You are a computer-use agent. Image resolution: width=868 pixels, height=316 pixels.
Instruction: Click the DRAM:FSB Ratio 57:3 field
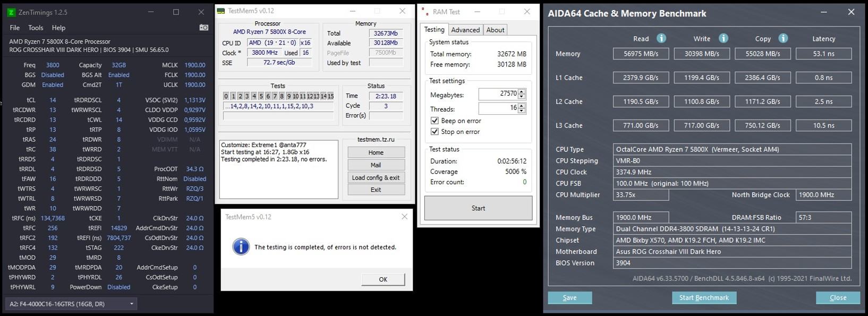pyautogui.click(x=823, y=218)
